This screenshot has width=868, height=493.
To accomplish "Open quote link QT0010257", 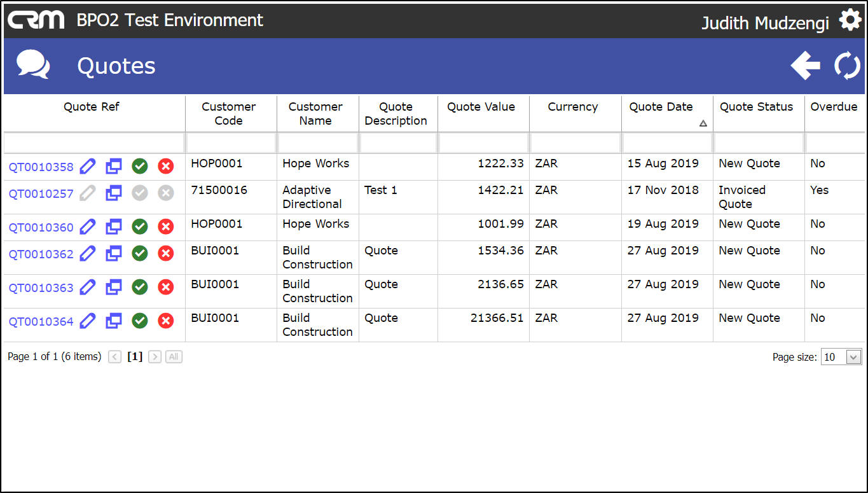I will [x=41, y=194].
